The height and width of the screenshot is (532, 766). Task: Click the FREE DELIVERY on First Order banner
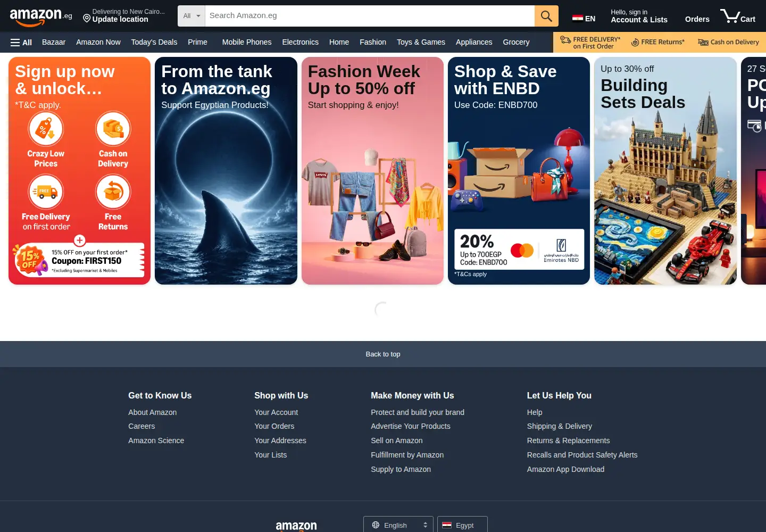590,43
